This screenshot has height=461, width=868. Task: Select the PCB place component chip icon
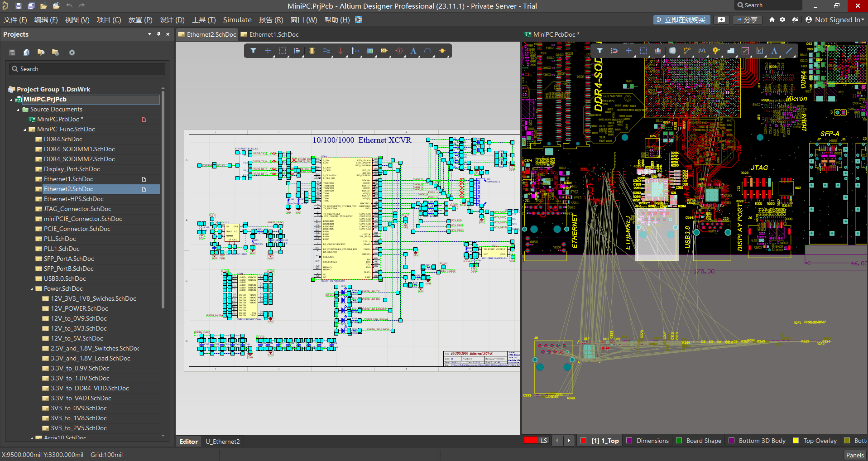click(672, 51)
